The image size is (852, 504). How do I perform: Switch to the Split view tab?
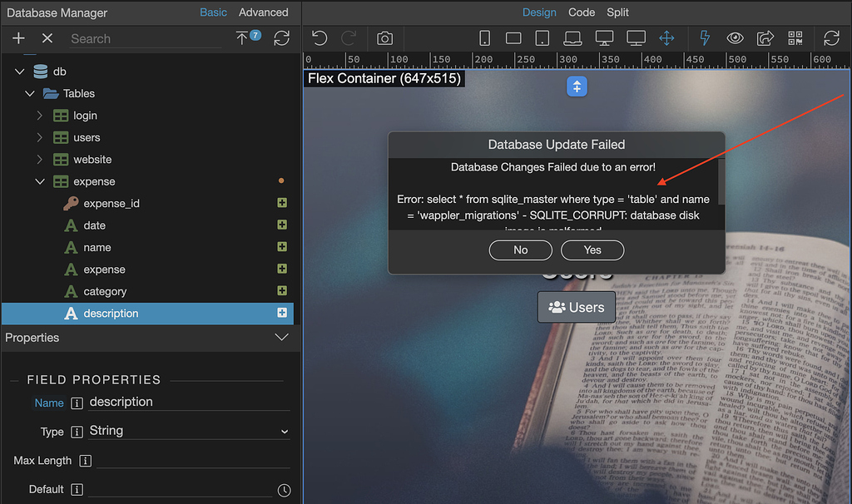(x=617, y=12)
